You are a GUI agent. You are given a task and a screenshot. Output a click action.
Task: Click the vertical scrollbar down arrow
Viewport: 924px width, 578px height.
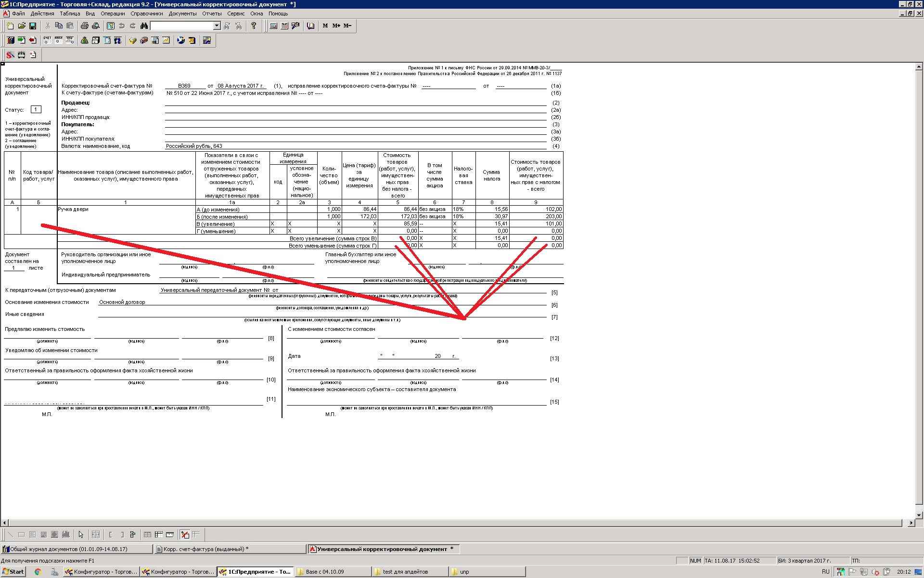919,515
